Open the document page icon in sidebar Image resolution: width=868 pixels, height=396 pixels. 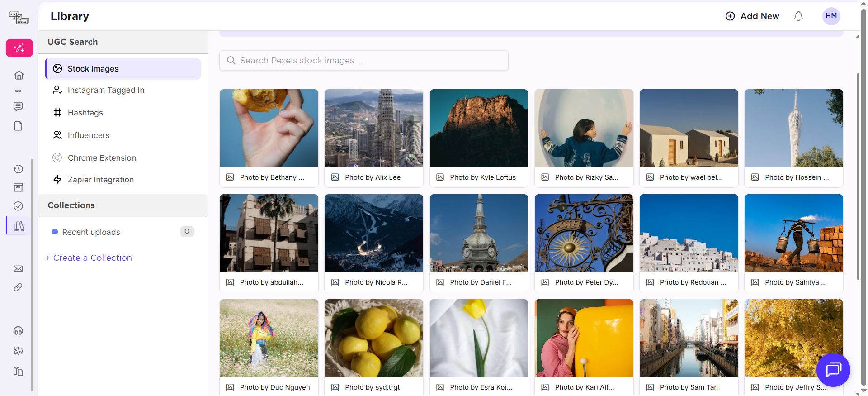point(18,126)
